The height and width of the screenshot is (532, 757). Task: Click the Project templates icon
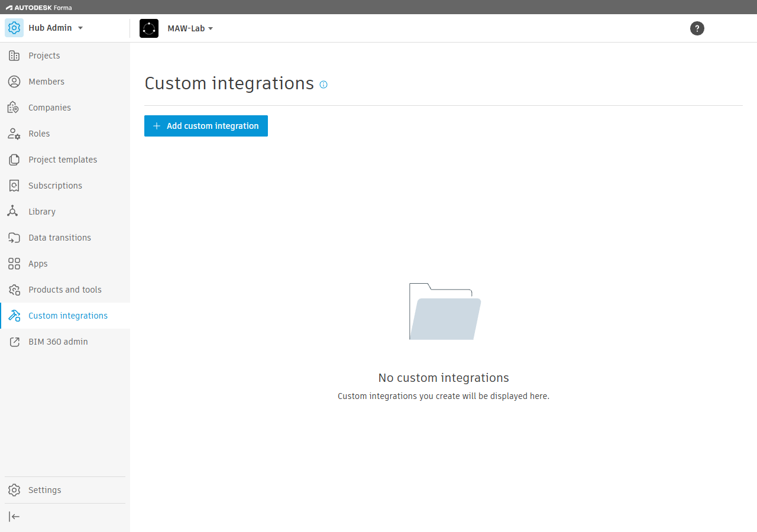[14, 160]
